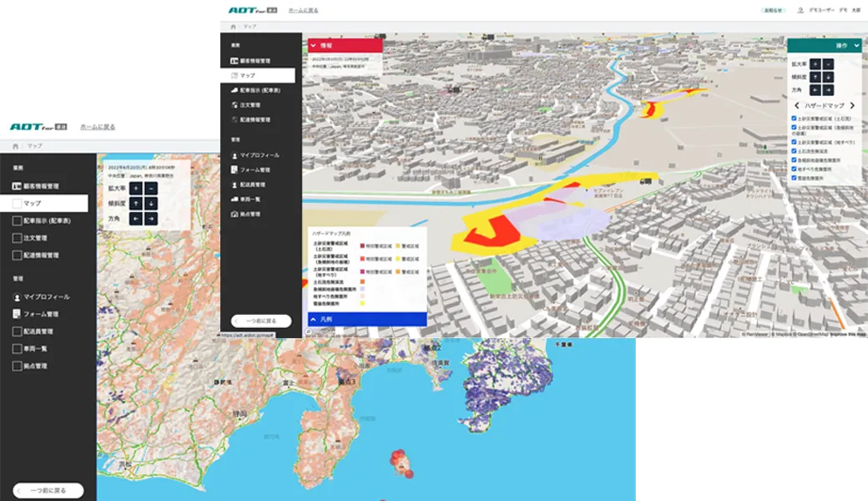Click the Improve this map attribution link
Image resolution: width=868 pixels, height=501 pixels.
[x=847, y=334]
